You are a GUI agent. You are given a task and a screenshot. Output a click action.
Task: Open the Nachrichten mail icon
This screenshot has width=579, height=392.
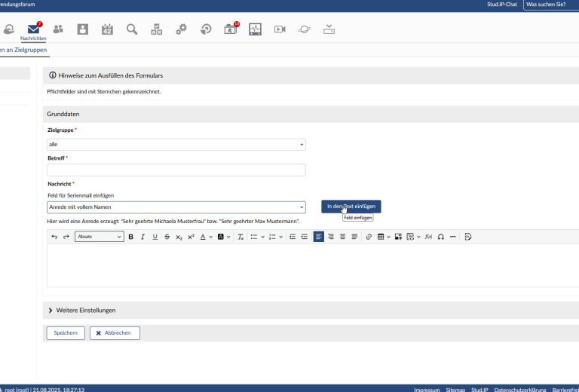click(x=33, y=29)
